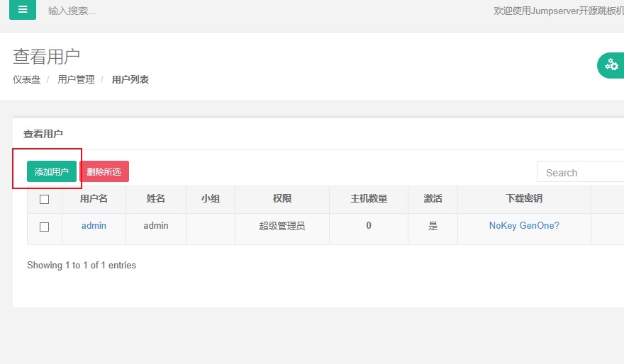Focus the table Search input box
Screen dimensions: 624x364
point(581,172)
